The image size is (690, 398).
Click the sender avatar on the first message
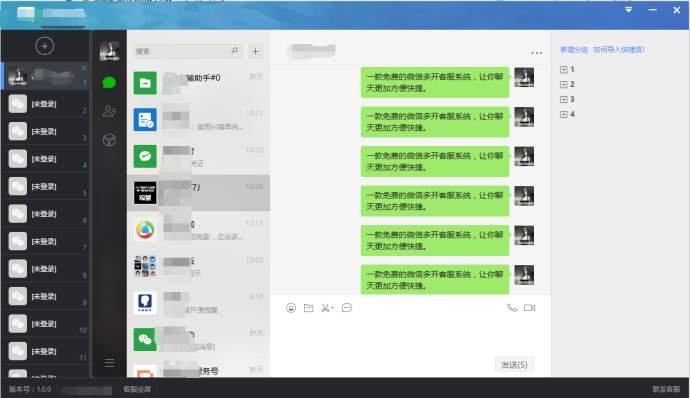[524, 77]
